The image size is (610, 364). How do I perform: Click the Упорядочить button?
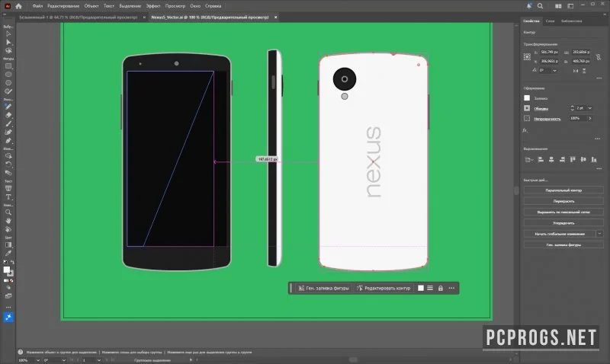(x=563, y=222)
